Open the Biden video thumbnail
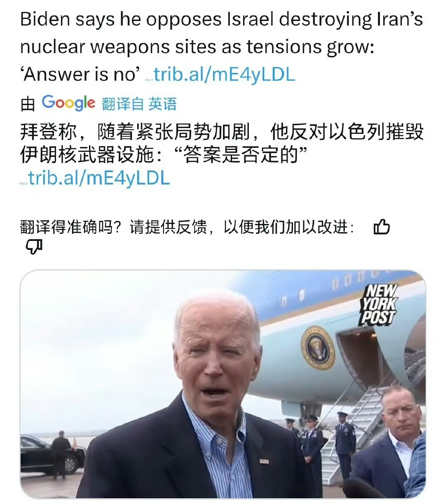The height and width of the screenshot is (504, 445). tap(222, 384)
